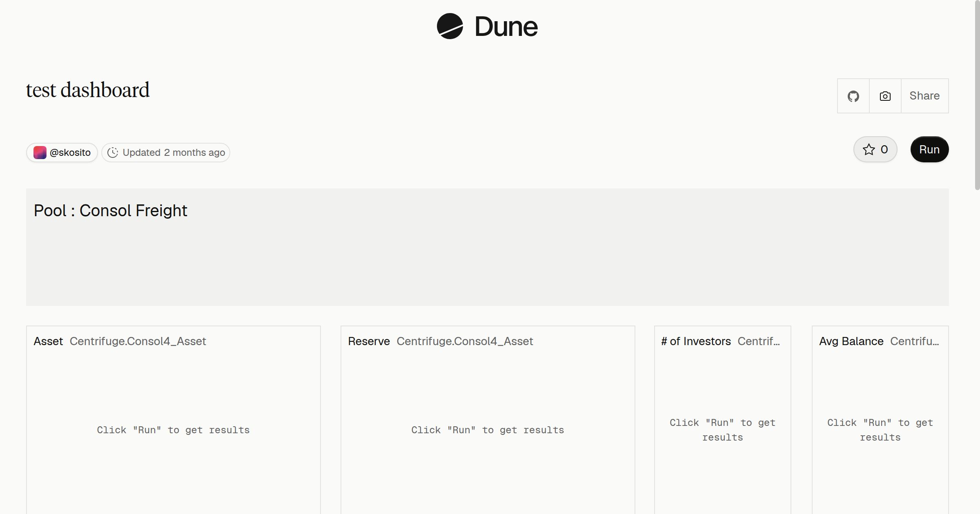Star this dashboard

875,149
